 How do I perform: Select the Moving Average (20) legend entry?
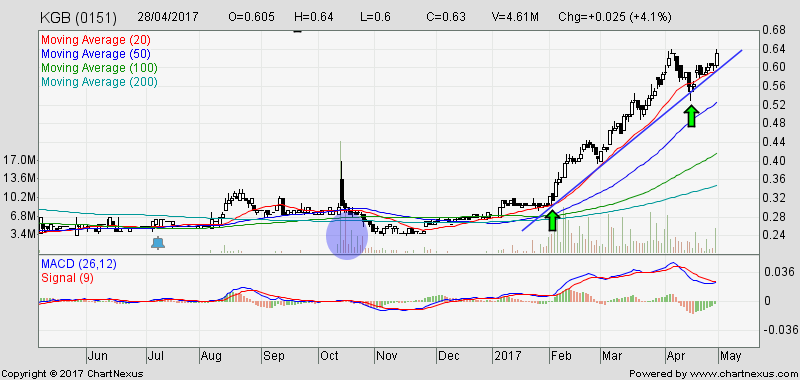pyautogui.click(x=96, y=40)
